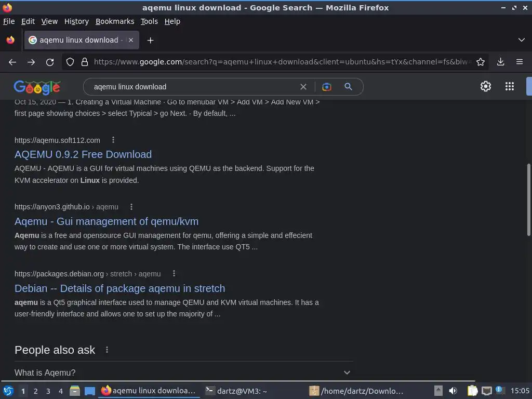Switch to Firefox window in taskbar
Image resolution: width=532 pixels, height=399 pixels.
(x=149, y=391)
